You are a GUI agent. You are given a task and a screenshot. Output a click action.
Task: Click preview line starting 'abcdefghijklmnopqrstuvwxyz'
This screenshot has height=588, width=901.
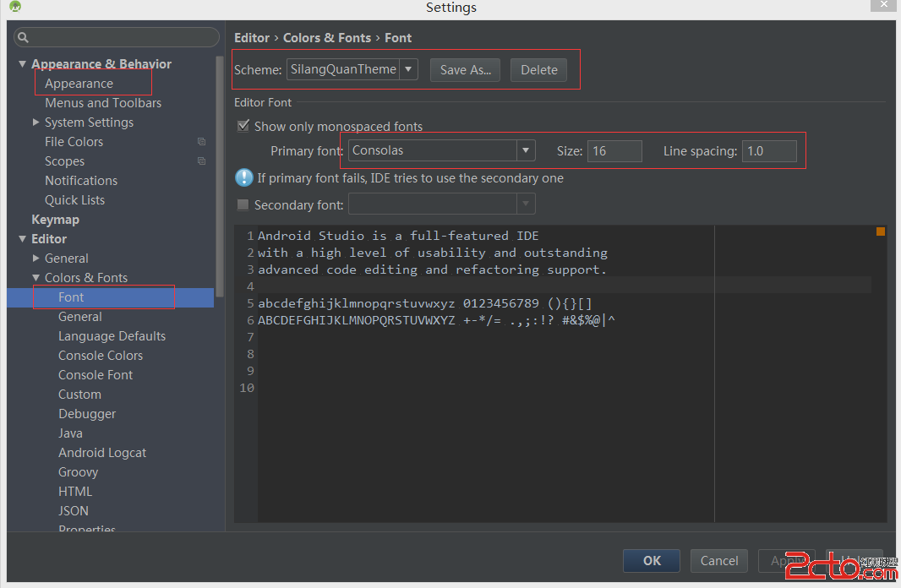pos(424,303)
